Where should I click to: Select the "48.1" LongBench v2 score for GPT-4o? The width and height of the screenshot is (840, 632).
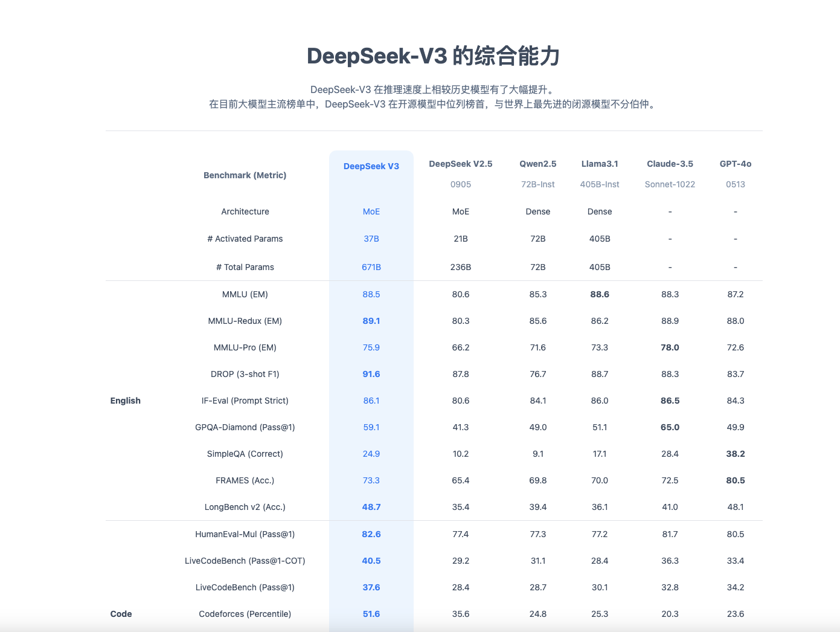coord(736,507)
